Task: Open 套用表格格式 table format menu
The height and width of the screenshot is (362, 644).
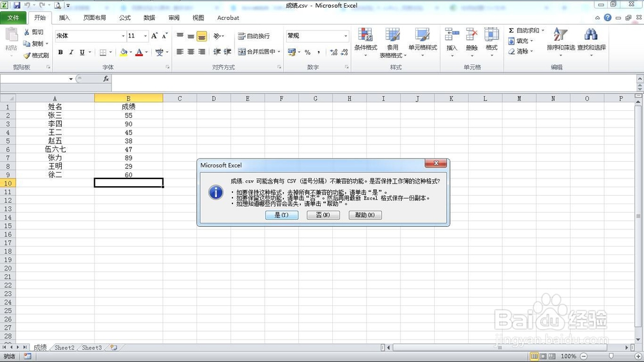Action: (393, 43)
